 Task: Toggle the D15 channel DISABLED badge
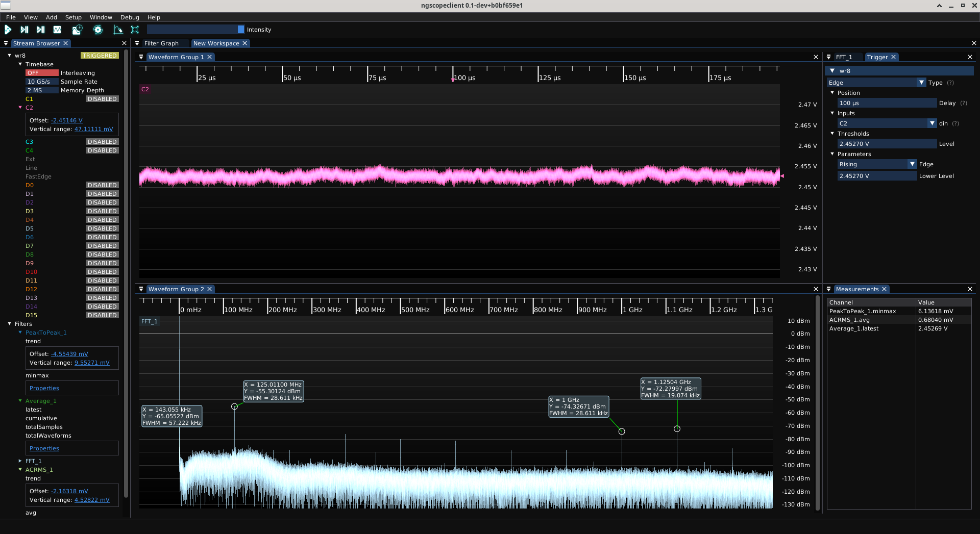click(x=102, y=315)
